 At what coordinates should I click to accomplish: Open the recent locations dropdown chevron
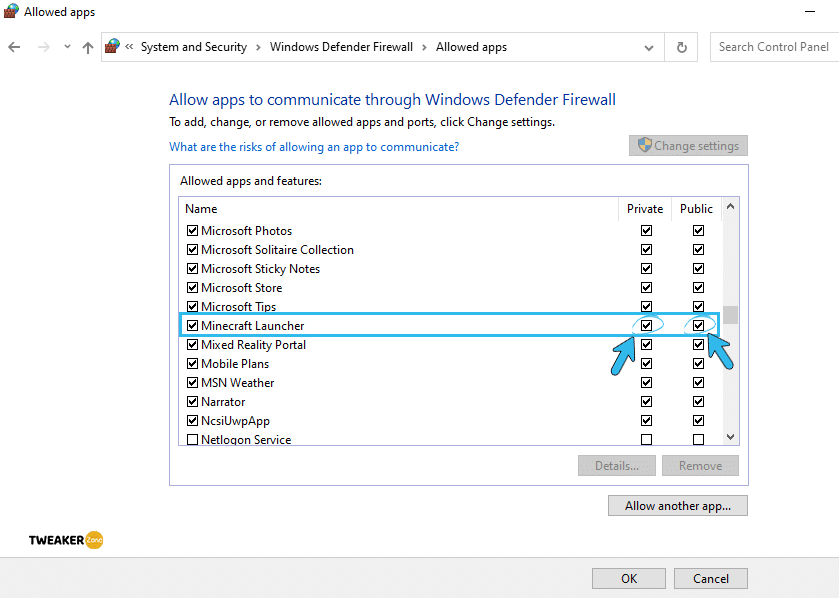pyautogui.click(x=67, y=47)
